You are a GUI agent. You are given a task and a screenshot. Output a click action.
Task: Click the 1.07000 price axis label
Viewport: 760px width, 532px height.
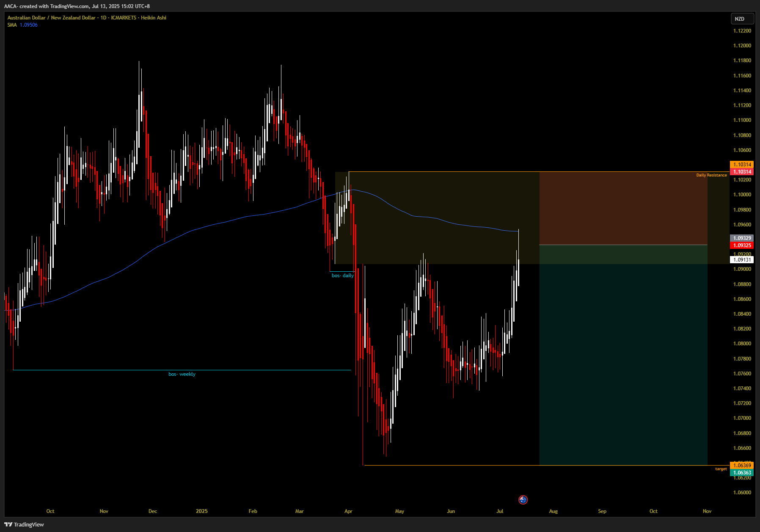(x=742, y=418)
